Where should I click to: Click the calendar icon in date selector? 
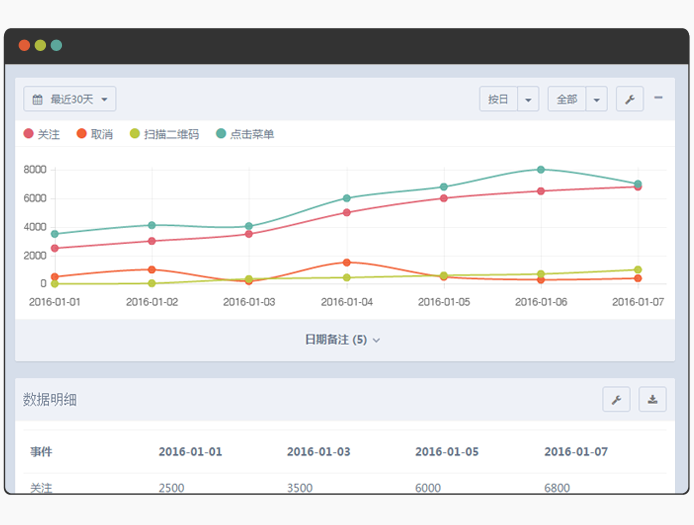click(38, 99)
